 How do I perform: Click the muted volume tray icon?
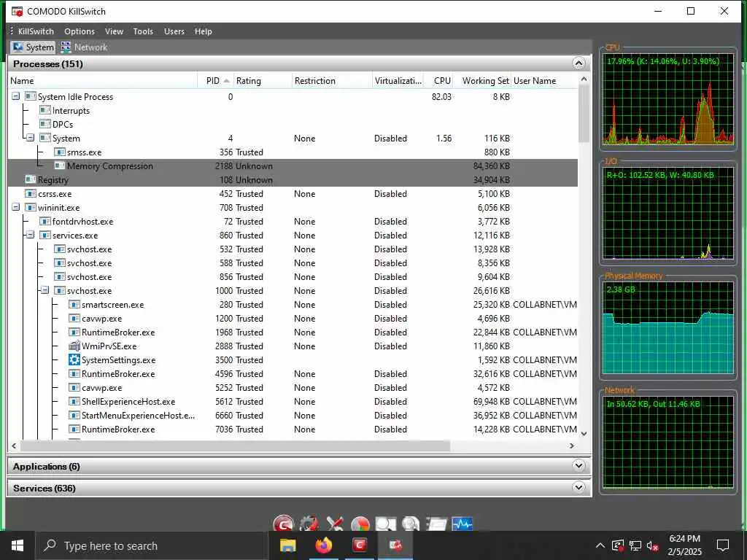pyautogui.click(x=653, y=545)
